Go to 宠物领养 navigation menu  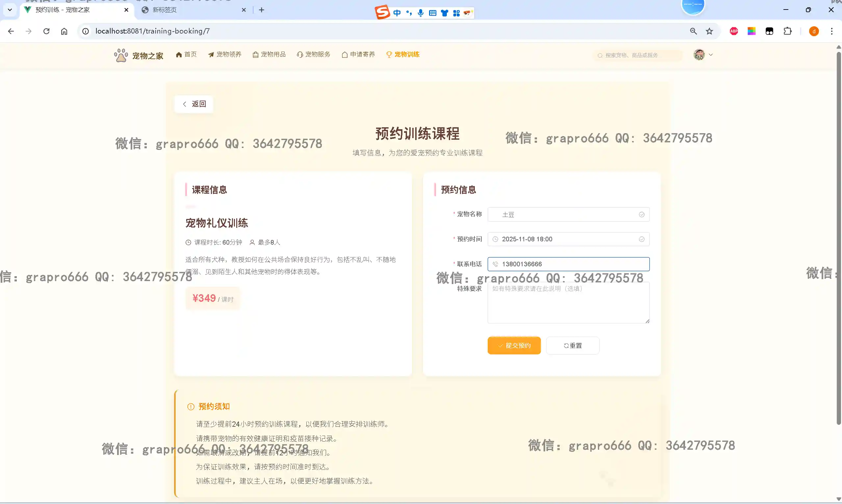pyautogui.click(x=225, y=54)
